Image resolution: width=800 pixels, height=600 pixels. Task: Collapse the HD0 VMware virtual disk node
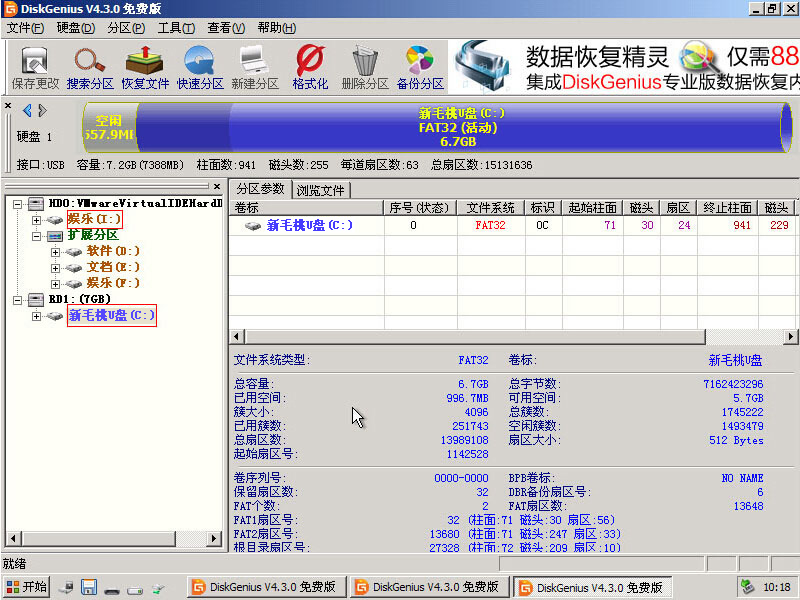(x=17, y=204)
